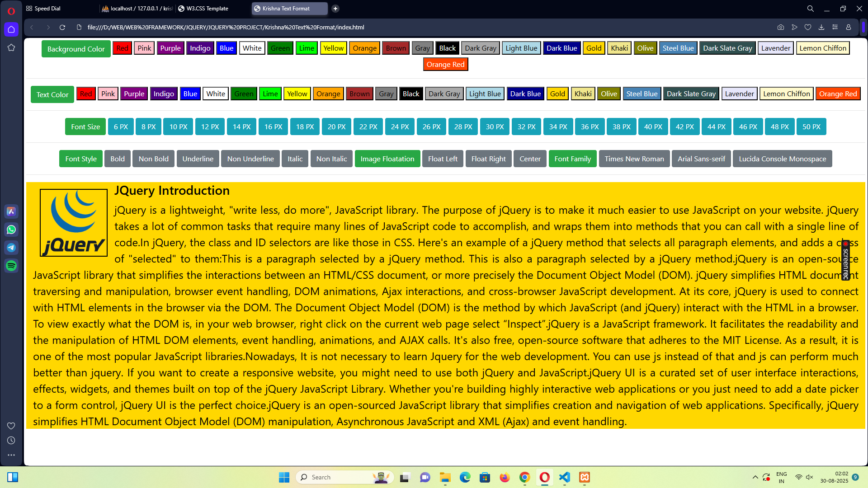Open XAMPP from the taskbar
This screenshot has width=868, height=488.
(585, 477)
